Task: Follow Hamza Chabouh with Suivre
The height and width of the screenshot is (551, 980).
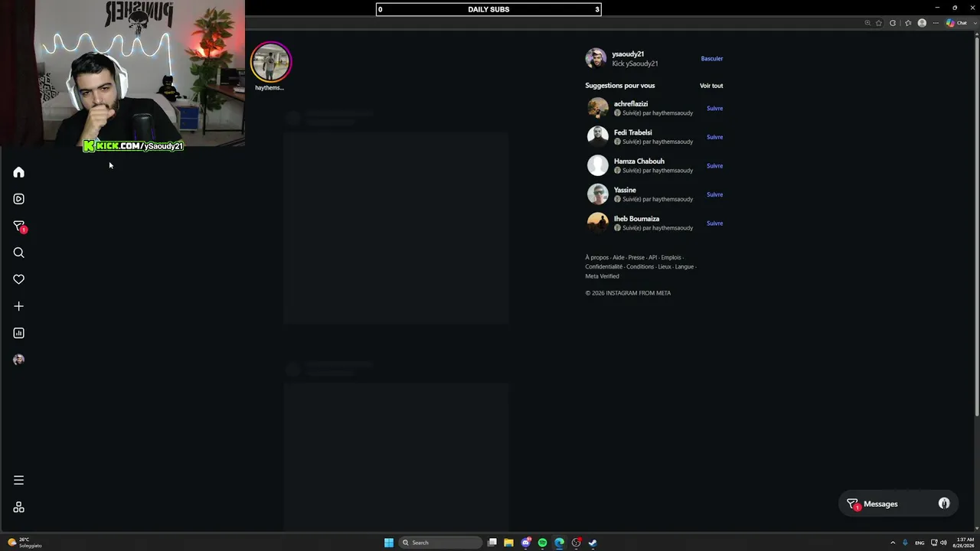Action: [714, 166]
